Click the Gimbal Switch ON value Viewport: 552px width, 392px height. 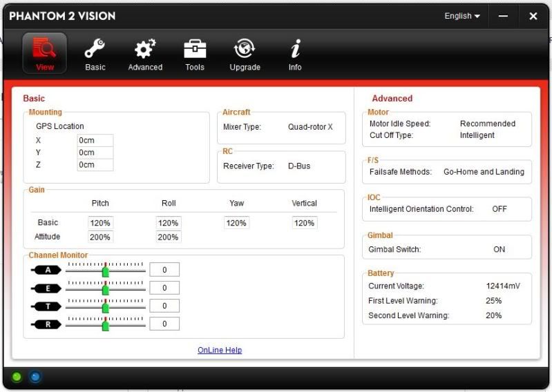pos(499,249)
